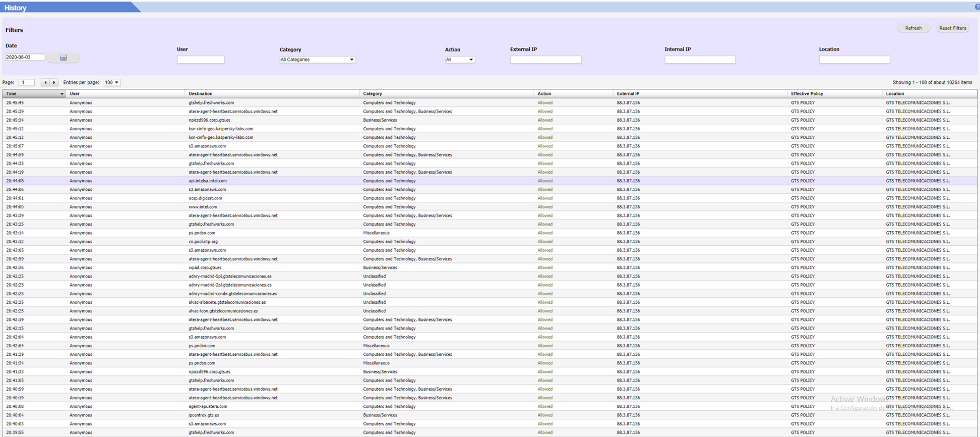Image resolution: width=980 pixels, height=437 pixels.
Task: Sort by the User column header
Action: [126, 94]
